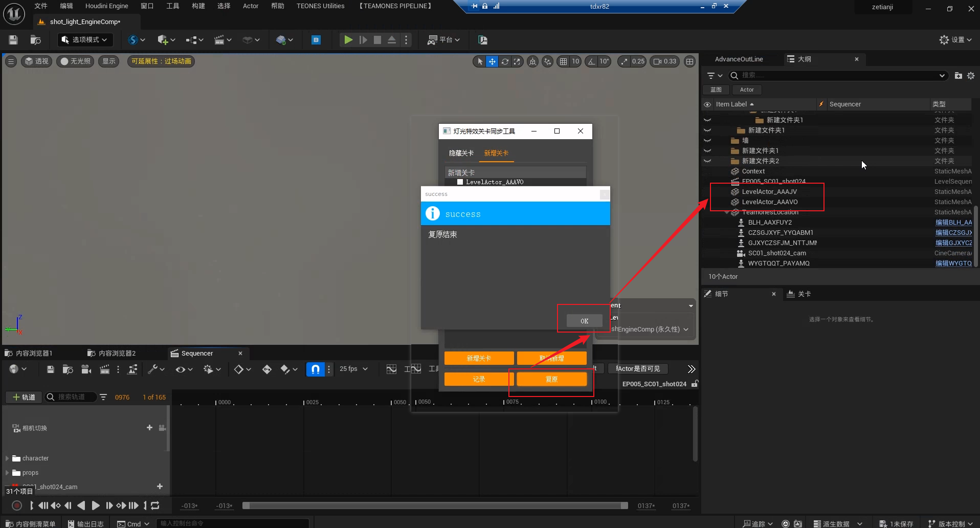
Task: Click add folder icon in Outliner
Action: [958, 76]
